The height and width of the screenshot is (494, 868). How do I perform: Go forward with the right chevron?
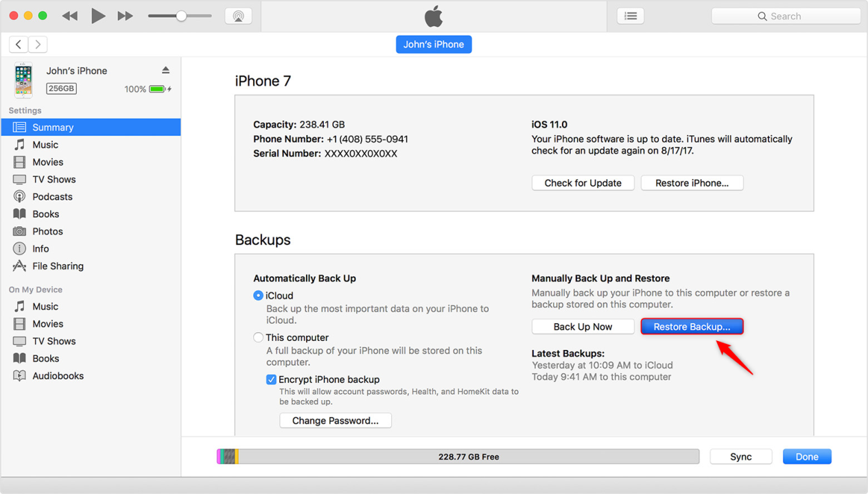click(38, 45)
